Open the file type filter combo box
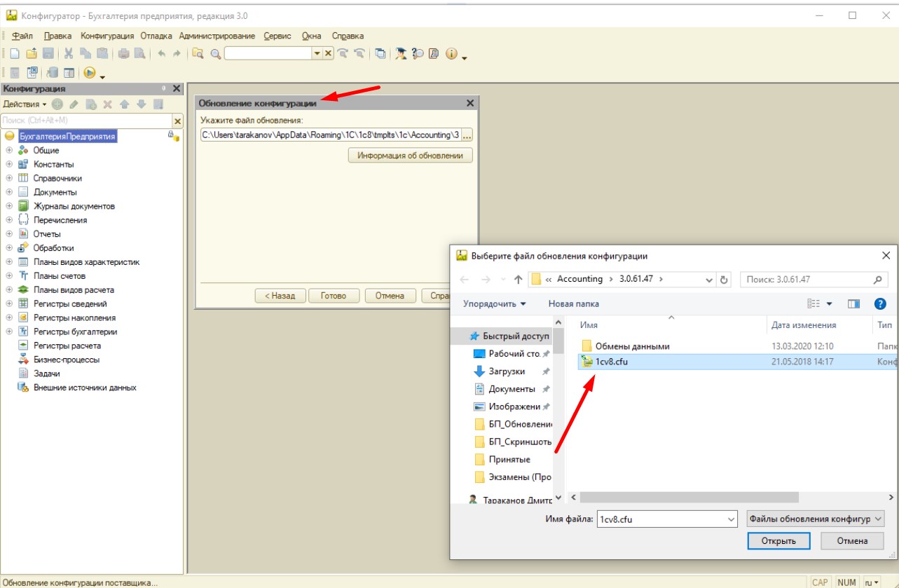Viewport: 899px width, 588px height. coord(816,519)
